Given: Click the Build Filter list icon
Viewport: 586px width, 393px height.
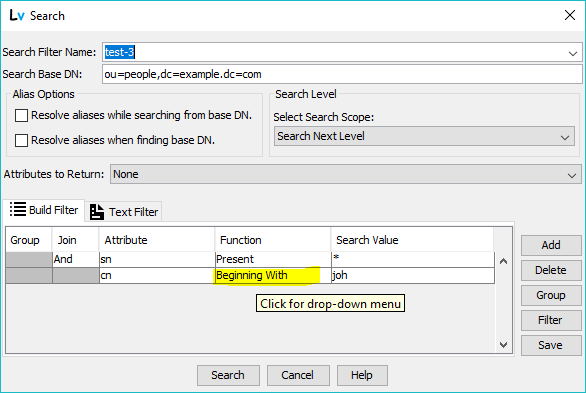Looking at the screenshot, I should click(18, 209).
